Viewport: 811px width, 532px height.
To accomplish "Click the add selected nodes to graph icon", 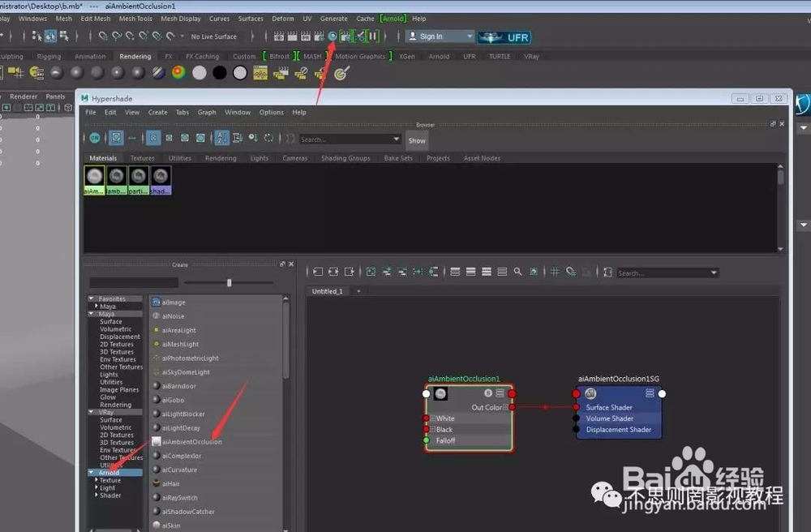I will 387,272.
